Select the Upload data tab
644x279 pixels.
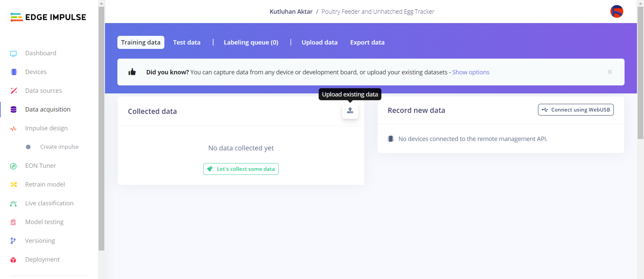pos(319,43)
